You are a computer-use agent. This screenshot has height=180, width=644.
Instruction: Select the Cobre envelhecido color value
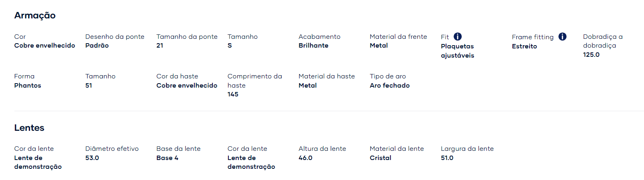[x=45, y=46]
